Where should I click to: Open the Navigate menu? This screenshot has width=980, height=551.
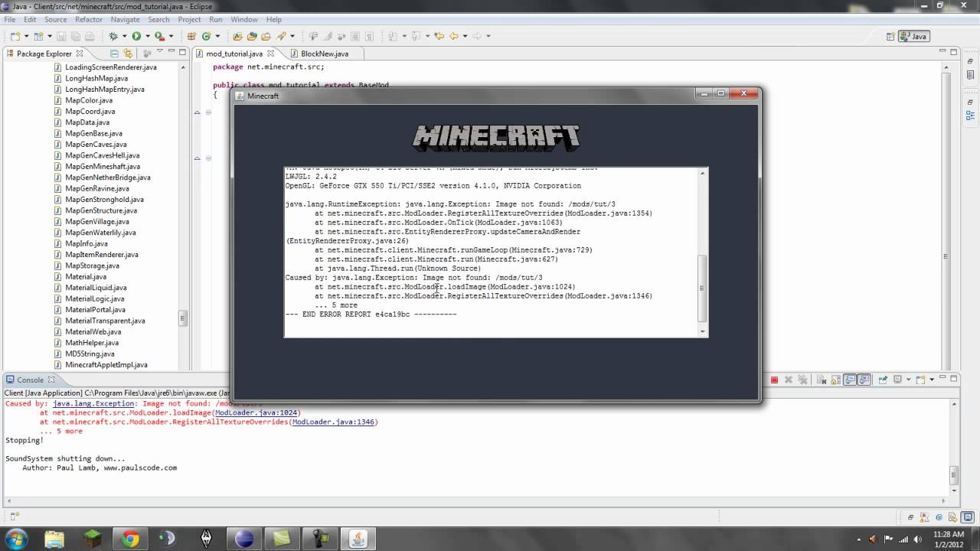(125, 19)
